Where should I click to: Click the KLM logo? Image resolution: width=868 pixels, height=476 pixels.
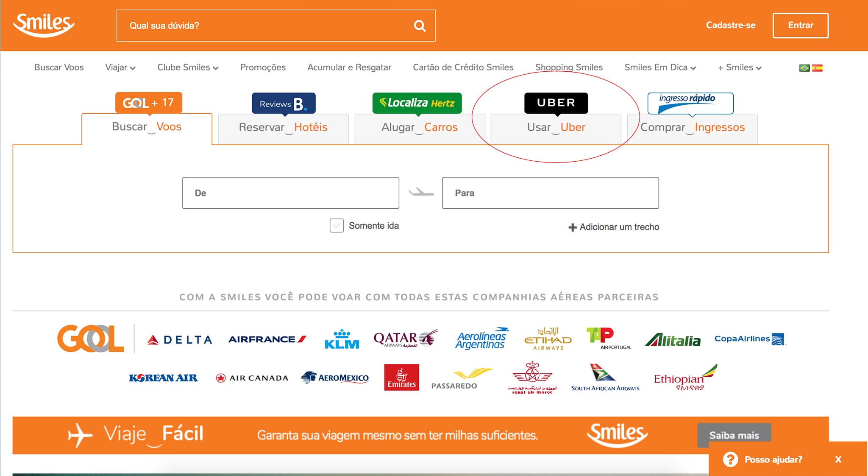click(342, 339)
